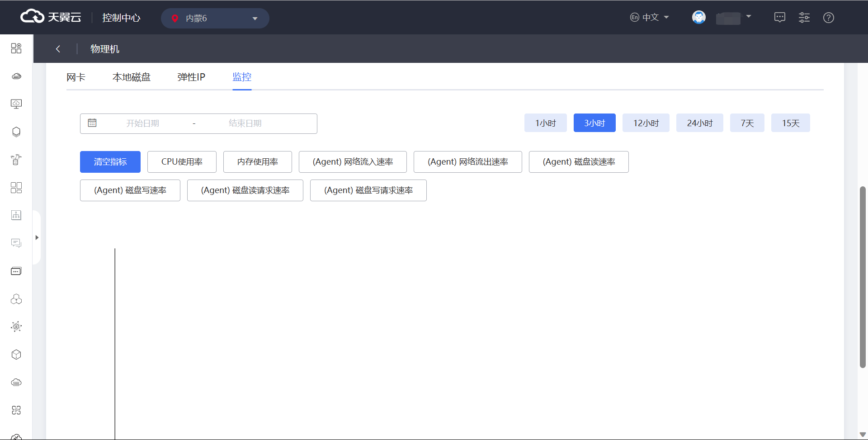Click the 天翼云 cloud logo

tap(51, 17)
